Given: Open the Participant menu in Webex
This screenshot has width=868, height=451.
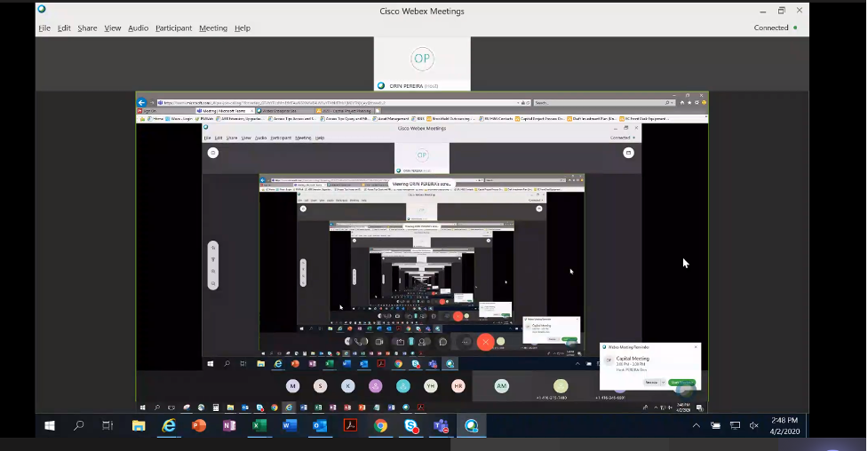Looking at the screenshot, I should pyautogui.click(x=173, y=28).
